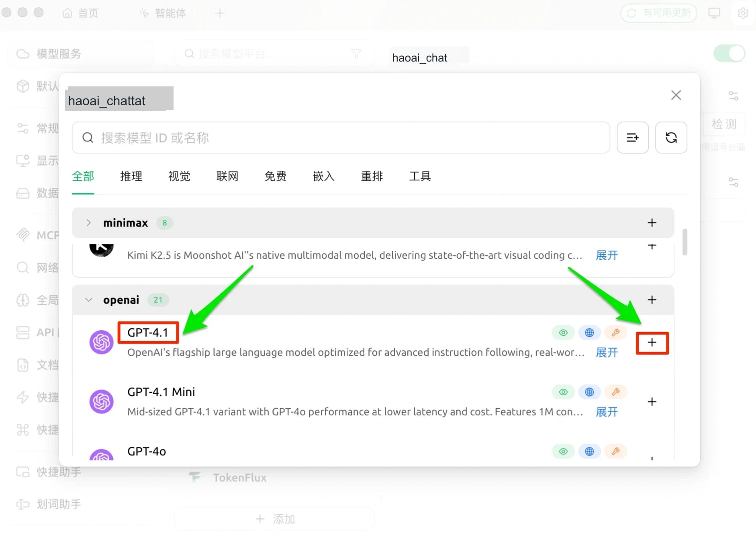Click the GPT-4o vision eye badge
Screen dimensions: 756x536
coord(563,452)
